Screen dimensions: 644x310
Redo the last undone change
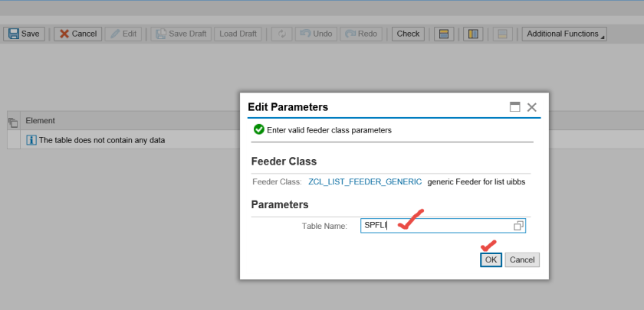pyautogui.click(x=362, y=34)
